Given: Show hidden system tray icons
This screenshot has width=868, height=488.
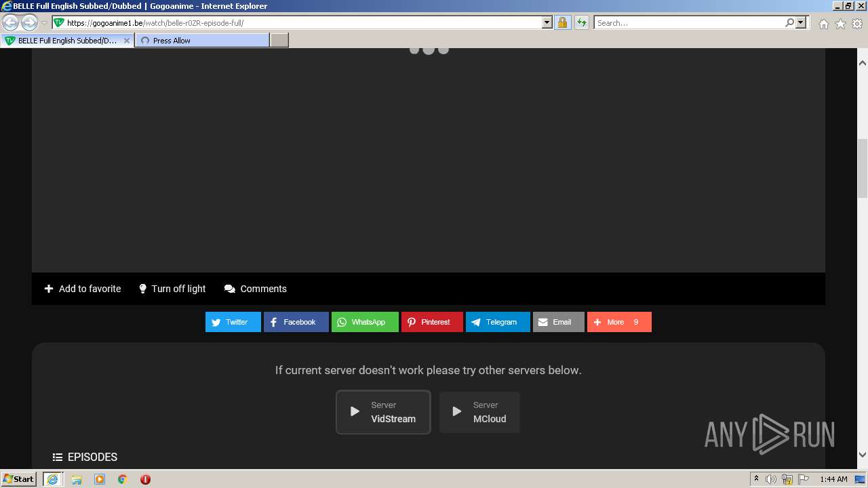Looking at the screenshot, I should [756, 479].
